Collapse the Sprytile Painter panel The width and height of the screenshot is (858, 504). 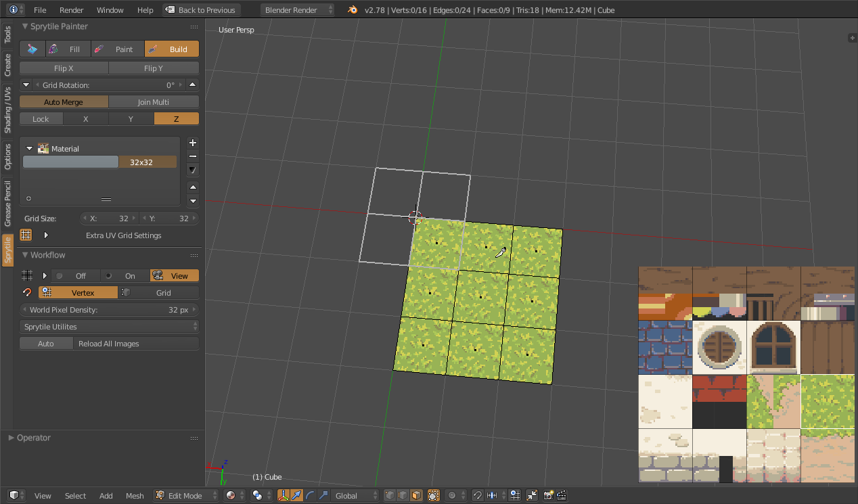tap(25, 26)
